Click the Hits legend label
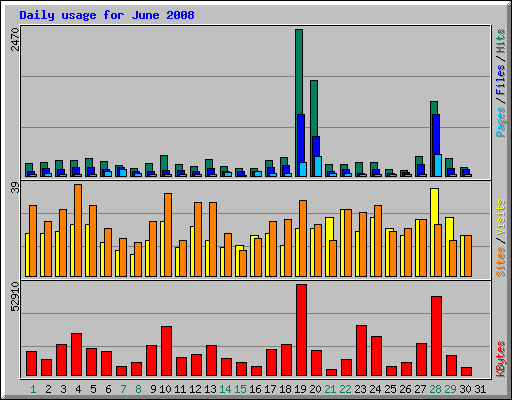Screen dimensions: 512x400 point(500,41)
